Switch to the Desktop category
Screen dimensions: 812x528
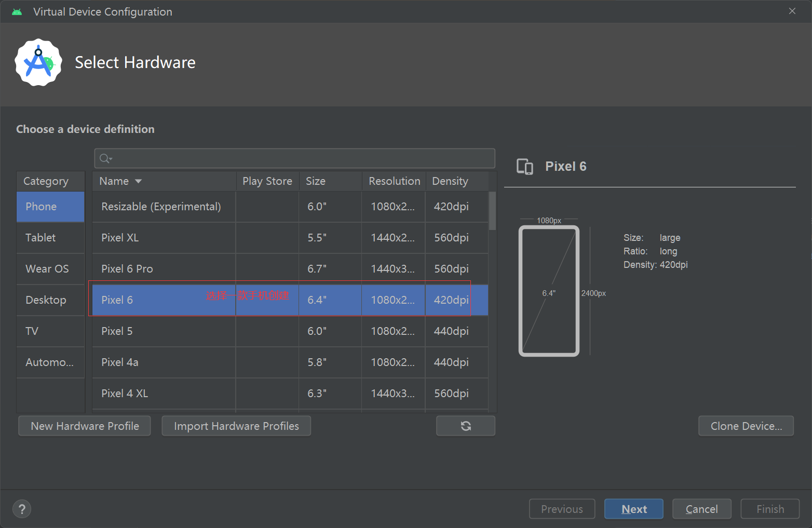coord(50,300)
